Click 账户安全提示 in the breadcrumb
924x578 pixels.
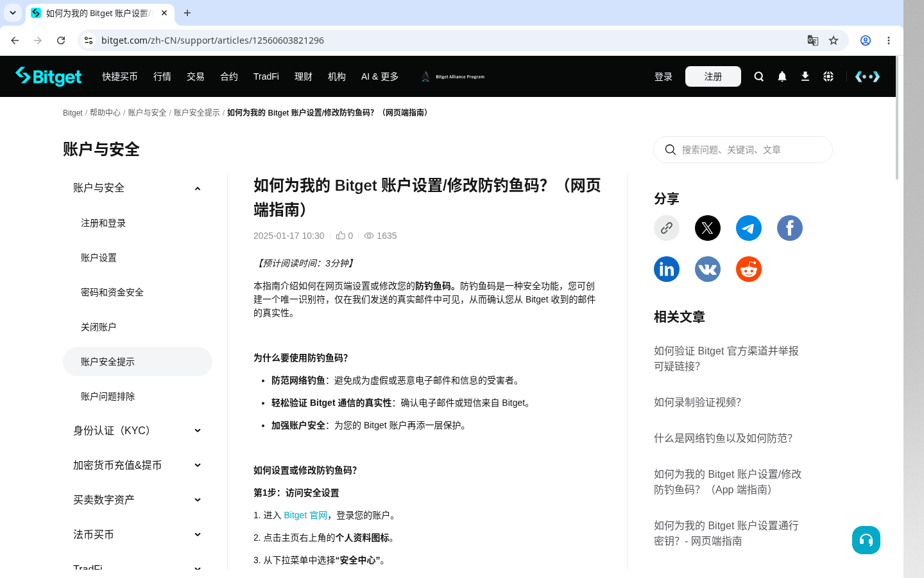tap(196, 112)
